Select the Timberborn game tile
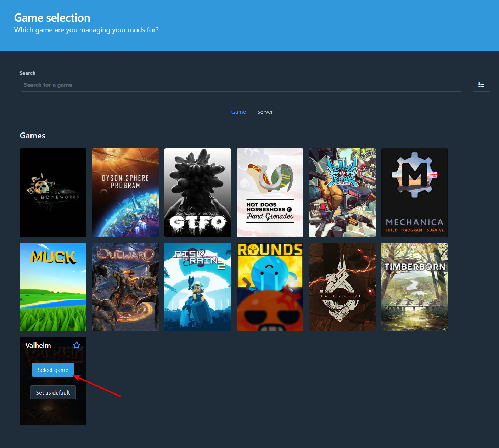Image resolution: width=499 pixels, height=448 pixels. (414, 287)
